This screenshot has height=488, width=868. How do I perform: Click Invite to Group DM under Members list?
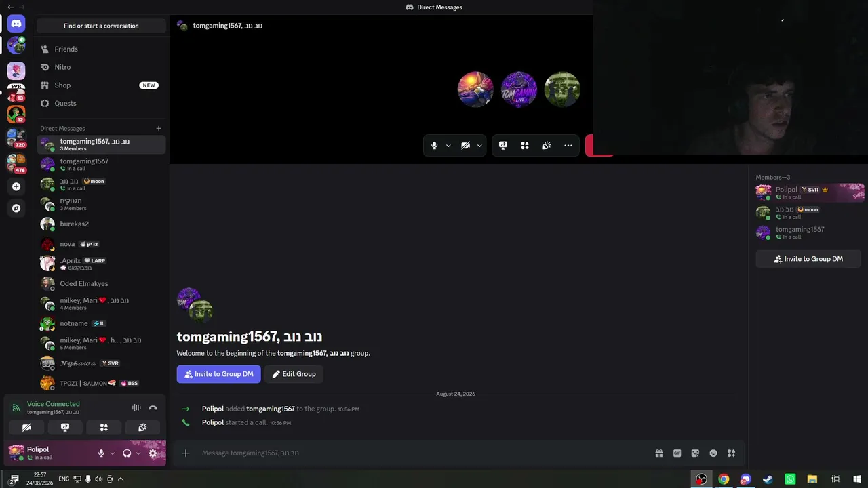[x=808, y=259]
